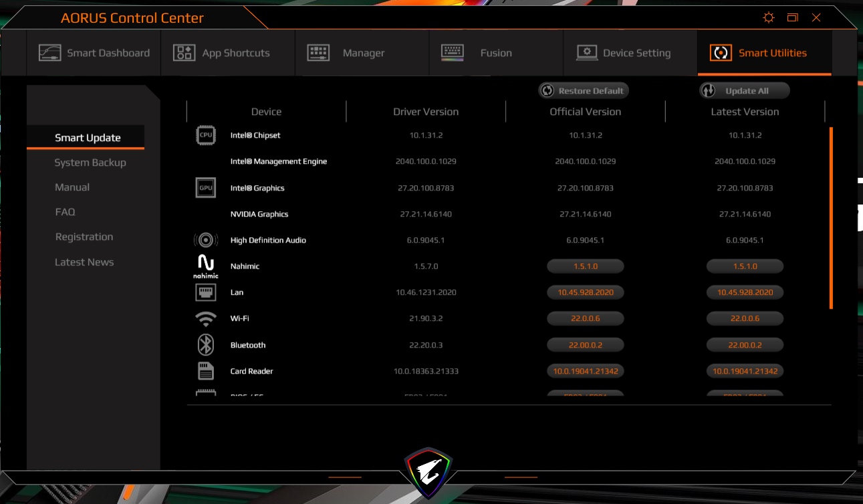This screenshot has width=863, height=504.
Task: Click Wi-Fi driver version 21.90.3.2
Action: (x=426, y=318)
